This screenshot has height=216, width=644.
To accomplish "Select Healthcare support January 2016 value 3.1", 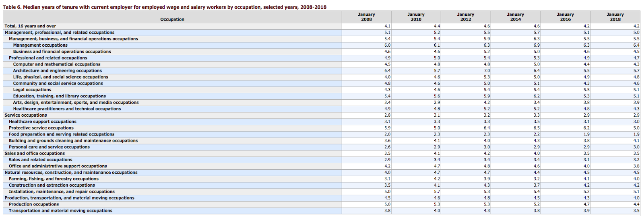I will coord(586,121).
